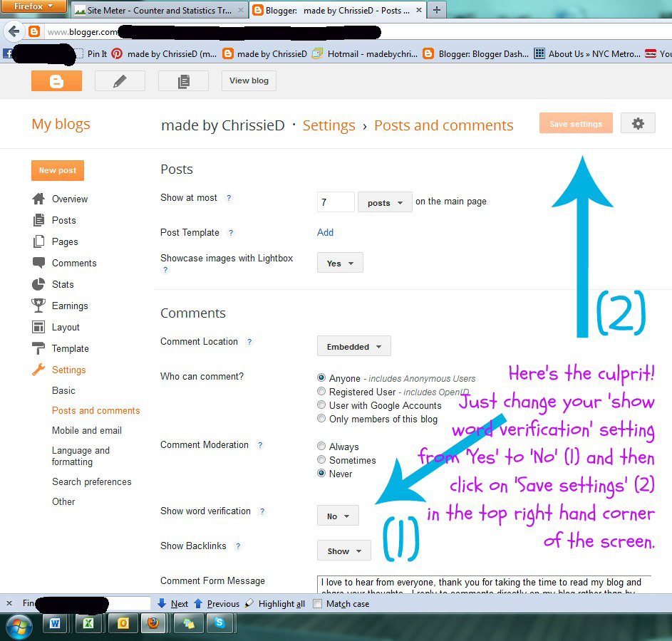Viewport: 672px width, 641px height.
Task: Set comment moderation to Always
Action: pos(321,446)
